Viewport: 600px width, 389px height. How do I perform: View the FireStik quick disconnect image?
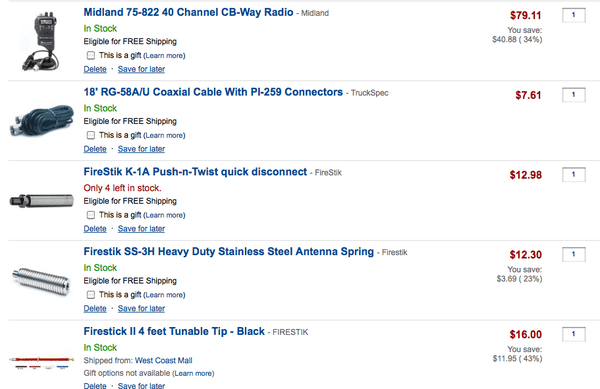coord(41,200)
